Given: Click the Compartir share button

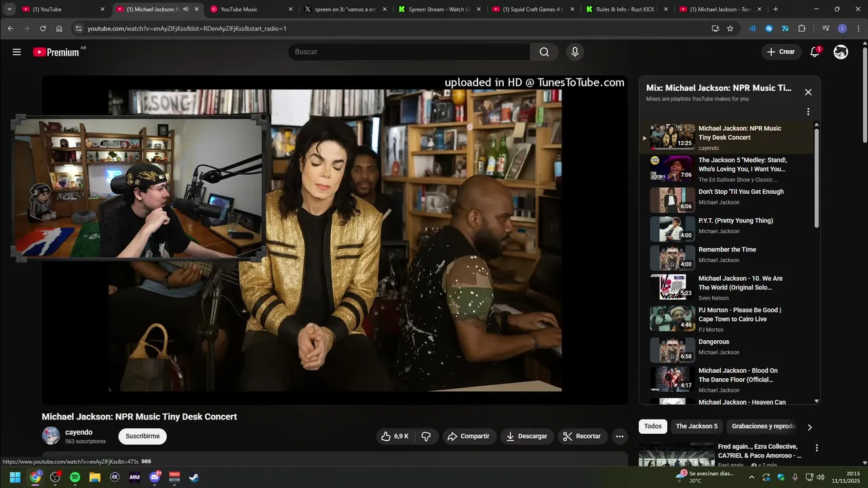Looking at the screenshot, I should pos(469,436).
